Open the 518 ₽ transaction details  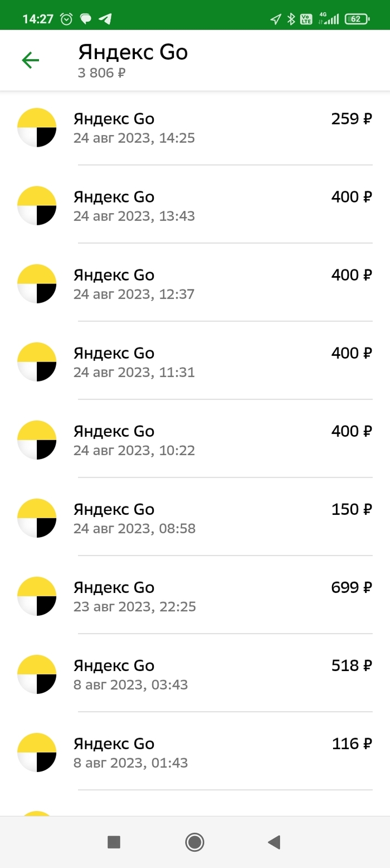(195, 674)
